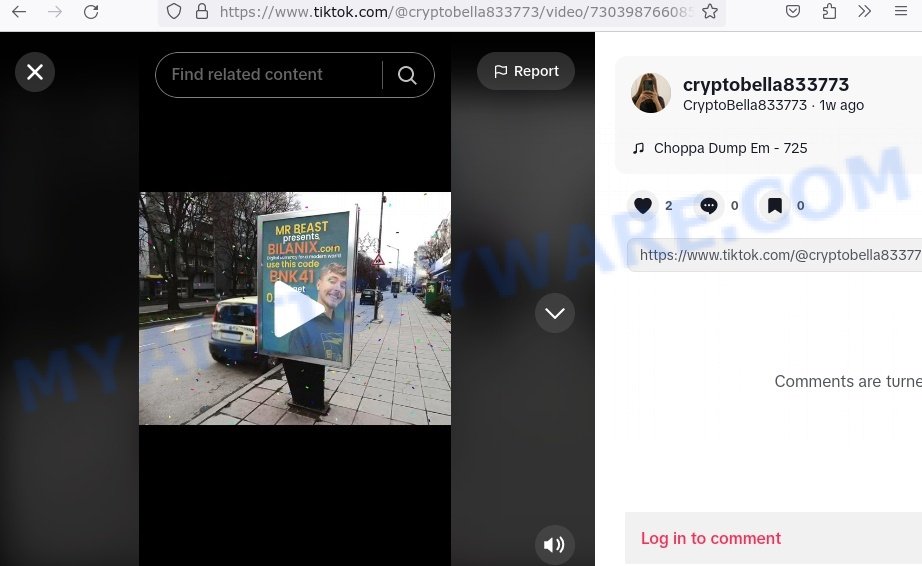922x566 pixels.
Task: Bookmark this page with the star icon
Action: tap(710, 11)
